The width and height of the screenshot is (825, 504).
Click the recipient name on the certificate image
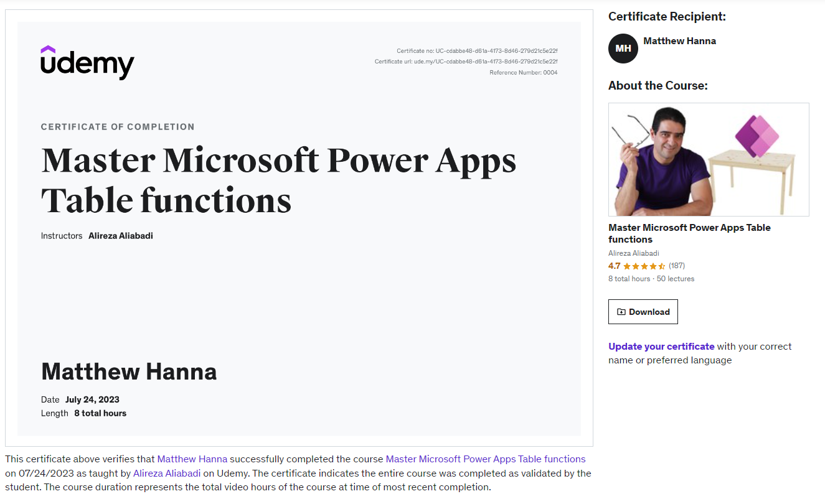pyautogui.click(x=129, y=371)
